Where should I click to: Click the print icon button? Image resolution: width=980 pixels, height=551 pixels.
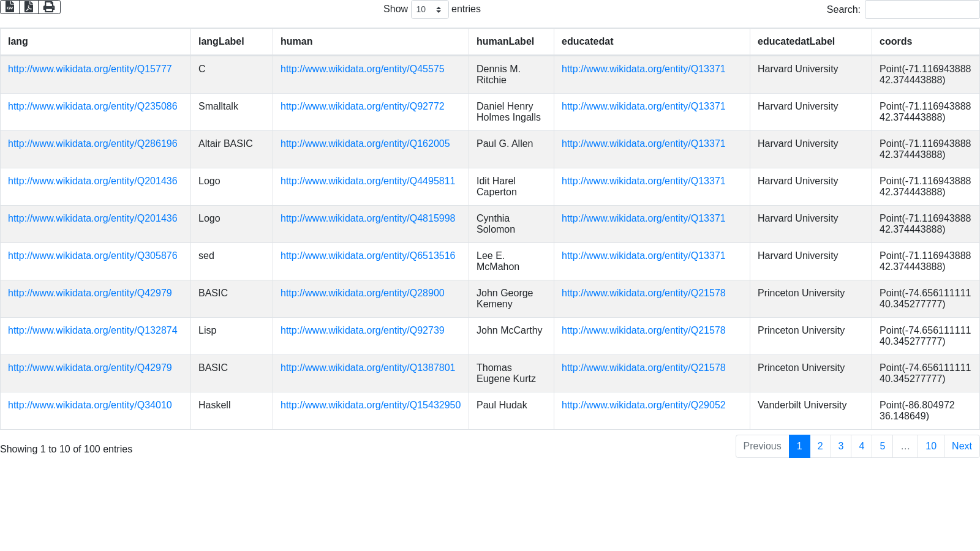pyautogui.click(x=49, y=7)
